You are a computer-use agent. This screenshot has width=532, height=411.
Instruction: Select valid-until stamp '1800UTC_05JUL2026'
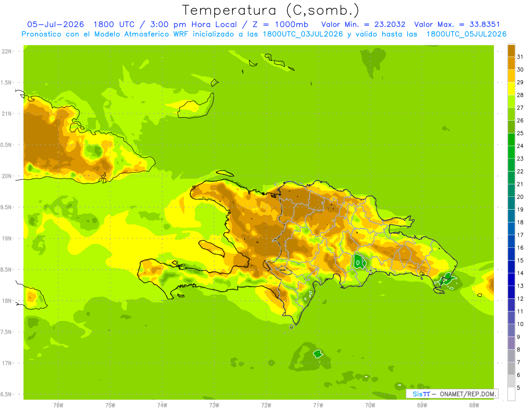(x=466, y=34)
